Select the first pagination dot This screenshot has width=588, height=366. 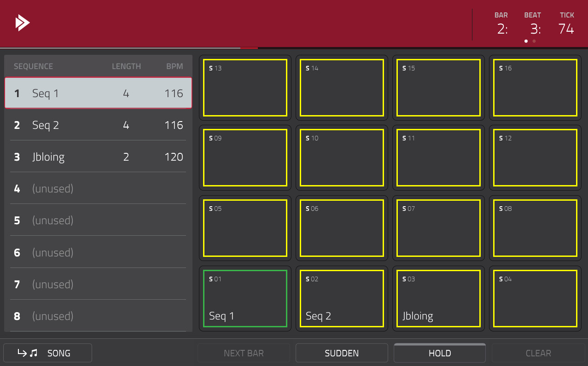[x=526, y=41]
